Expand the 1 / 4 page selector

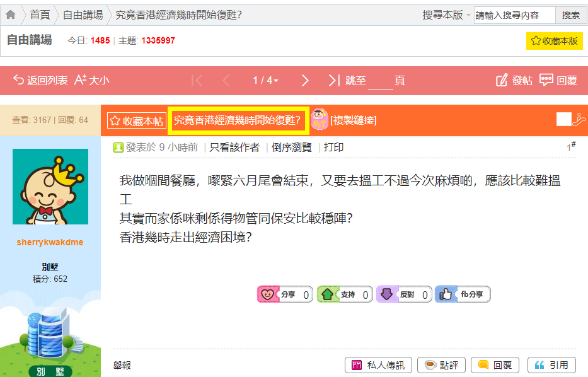pyautogui.click(x=265, y=80)
